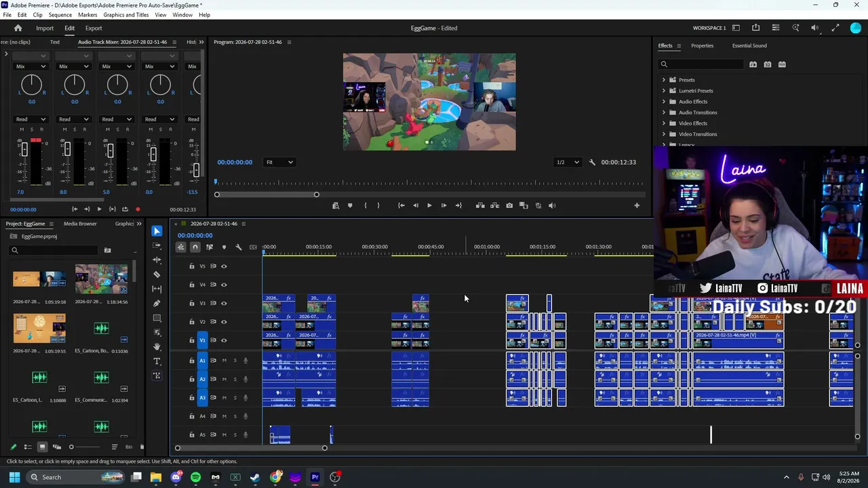Switch to the Essential Sound tab
The image size is (868, 488).
749,46
